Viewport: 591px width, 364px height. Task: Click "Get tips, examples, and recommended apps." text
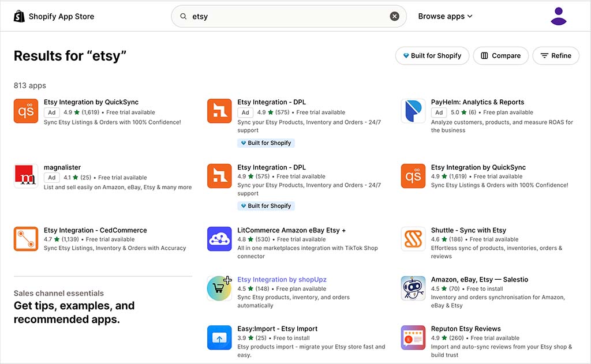[x=74, y=313]
